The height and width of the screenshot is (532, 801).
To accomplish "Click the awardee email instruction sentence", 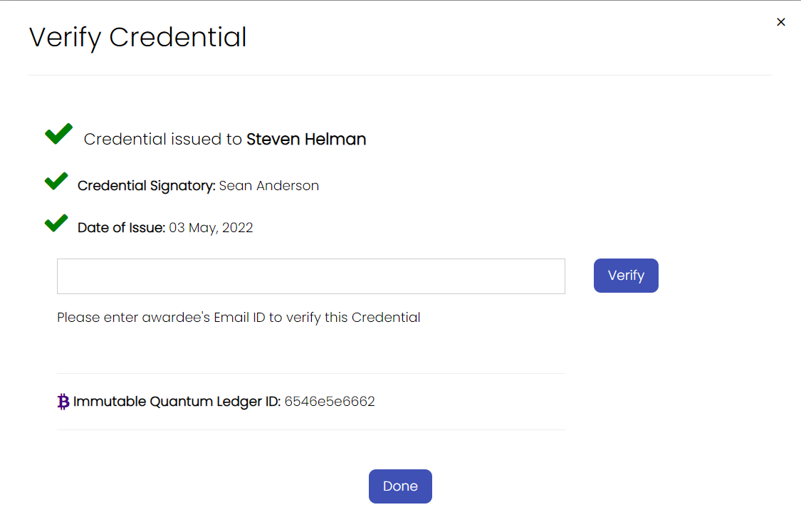I will tap(239, 318).
